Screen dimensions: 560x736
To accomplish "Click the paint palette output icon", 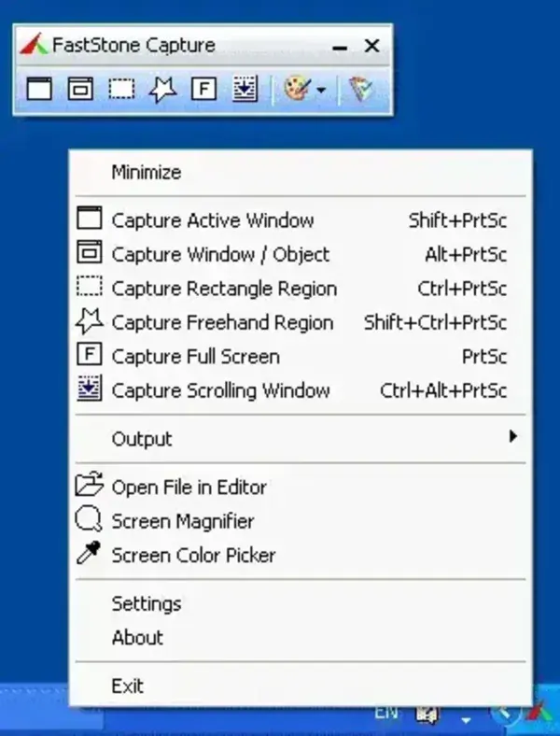I will (298, 89).
